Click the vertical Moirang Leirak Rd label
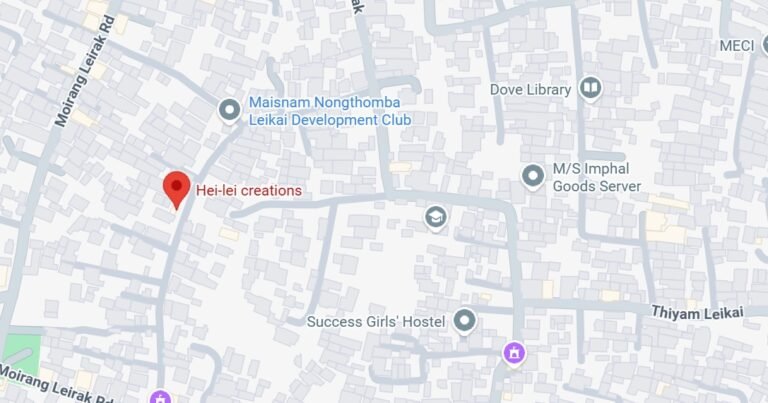The height and width of the screenshot is (403, 768). click(85, 71)
